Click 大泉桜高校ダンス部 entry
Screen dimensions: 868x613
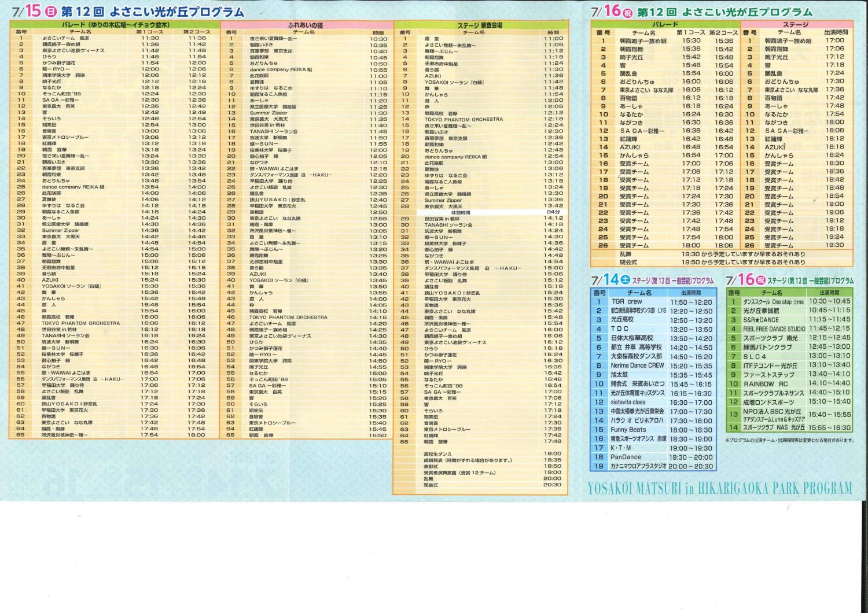[x=636, y=356]
